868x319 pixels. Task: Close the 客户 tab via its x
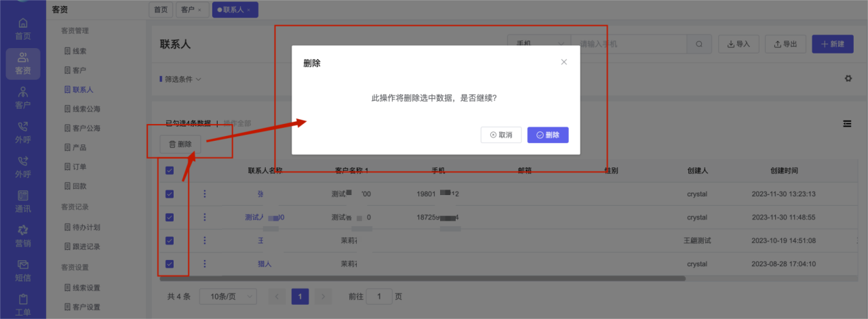tap(199, 9)
